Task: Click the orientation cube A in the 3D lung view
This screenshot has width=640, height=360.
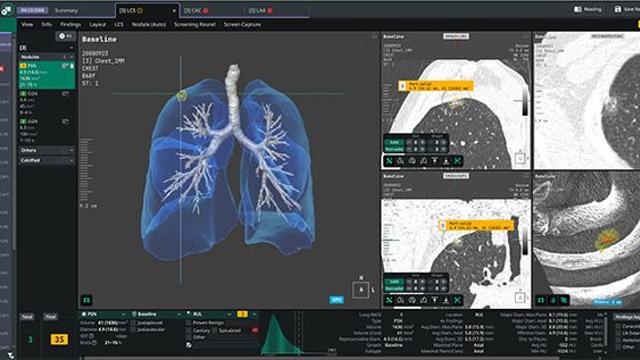Action: (361, 290)
